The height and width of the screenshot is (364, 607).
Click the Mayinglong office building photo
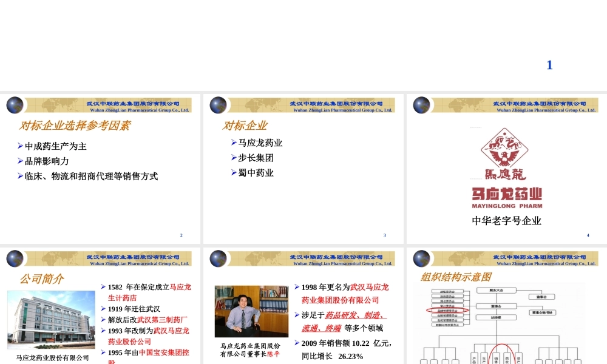pos(51,322)
